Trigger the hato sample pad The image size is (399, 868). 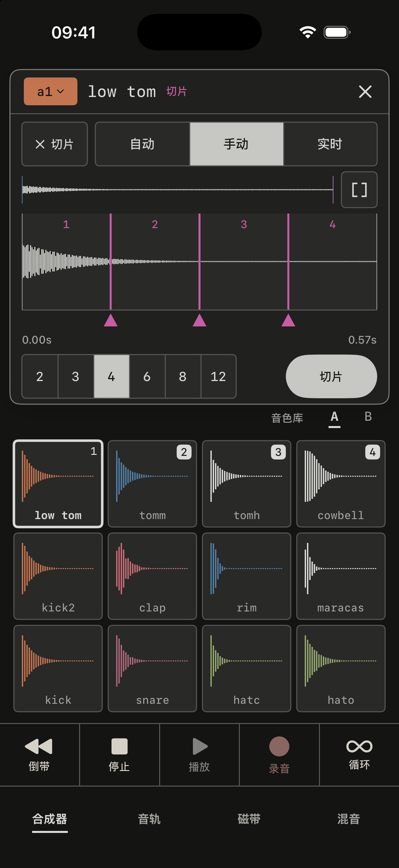(x=341, y=668)
